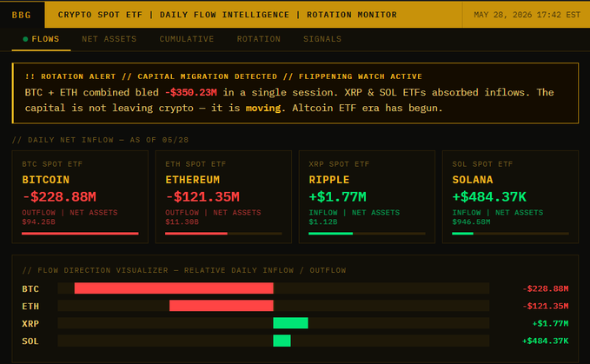Screen dimensions: 590x364
Task: Click Solana's +$484.37K card value
Action: (489, 196)
